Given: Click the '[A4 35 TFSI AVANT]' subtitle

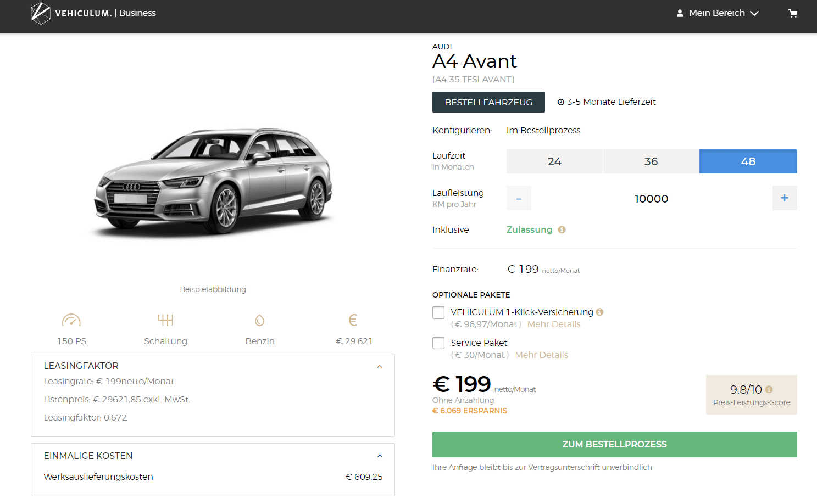Looking at the screenshot, I should click(x=474, y=80).
